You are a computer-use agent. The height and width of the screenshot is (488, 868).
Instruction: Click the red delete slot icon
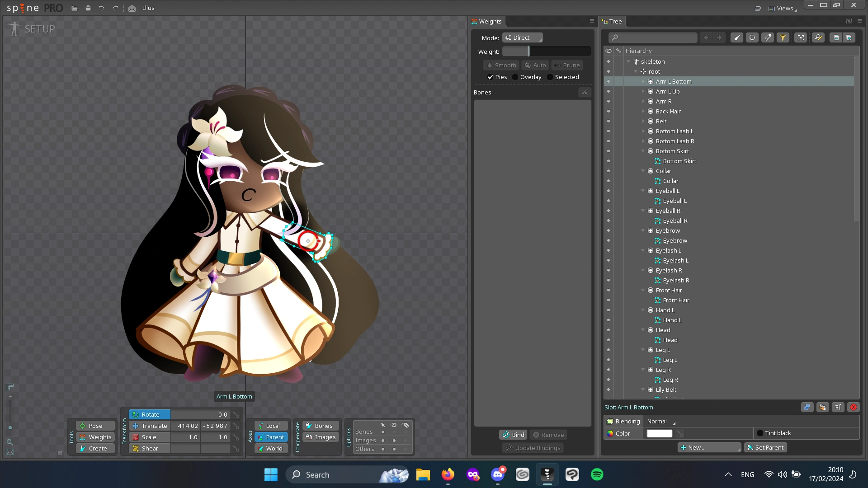[x=854, y=408]
